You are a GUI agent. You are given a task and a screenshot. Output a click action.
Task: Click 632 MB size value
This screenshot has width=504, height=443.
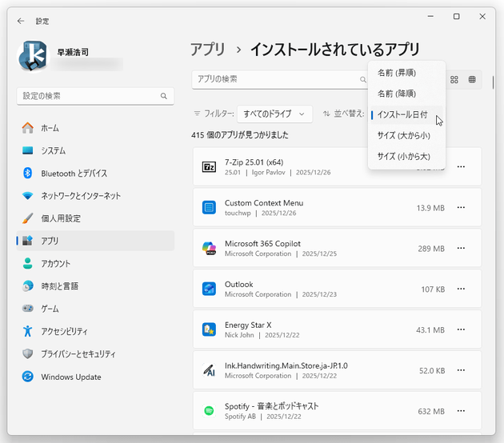(x=431, y=412)
